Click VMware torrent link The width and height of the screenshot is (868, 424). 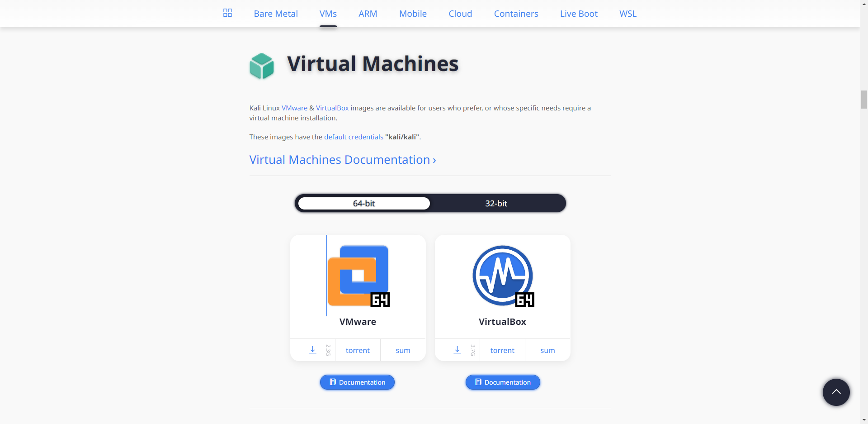coord(358,350)
